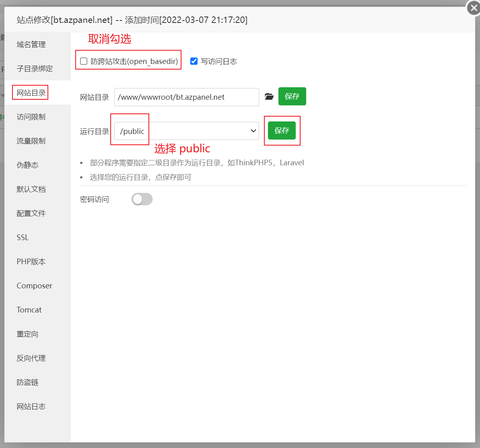
Task: Expand the run directory selection list
Action: [253, 131]
